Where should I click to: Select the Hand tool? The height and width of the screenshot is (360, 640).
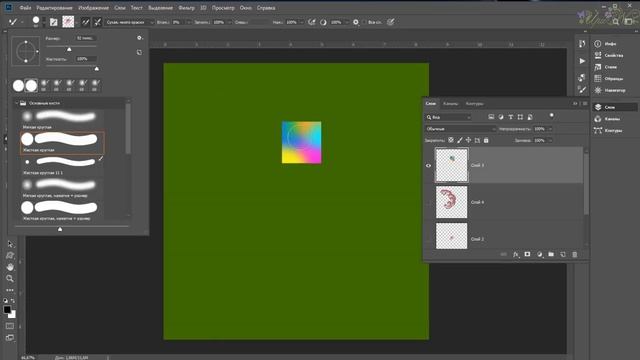click(x=10, y=267)
